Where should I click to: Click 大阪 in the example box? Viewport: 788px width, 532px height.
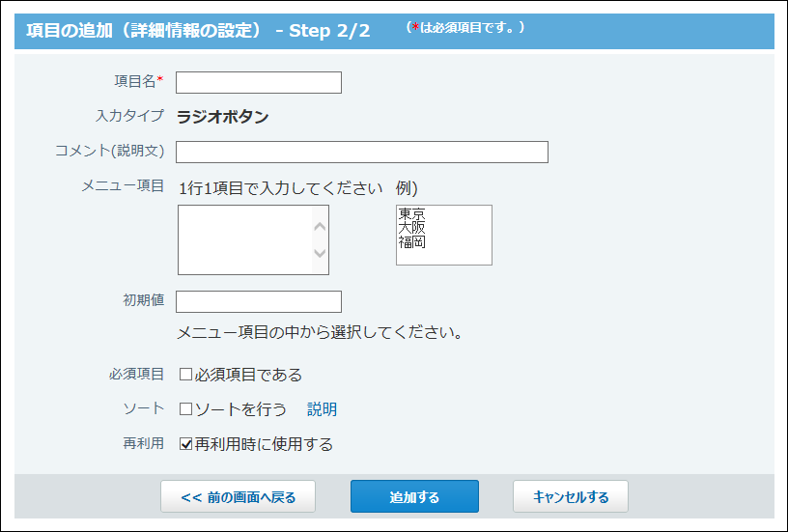coord(412,228)
